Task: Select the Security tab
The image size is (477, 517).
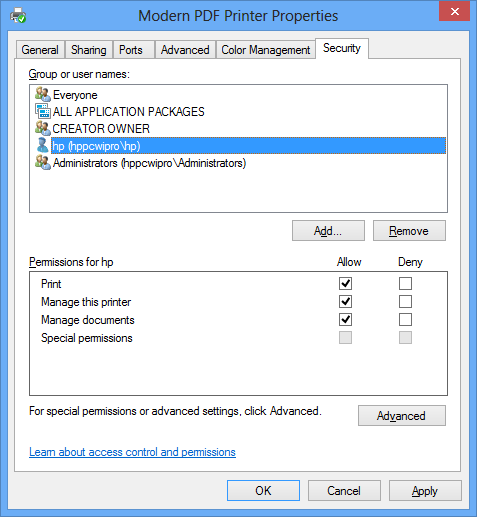Action: coord(342,48)
